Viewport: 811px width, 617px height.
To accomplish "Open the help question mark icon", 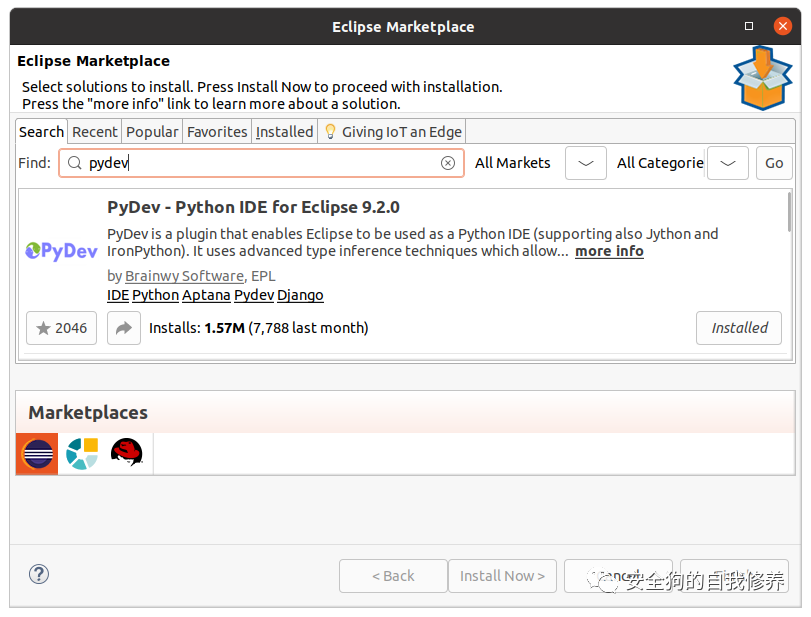I will click(39, 574).
